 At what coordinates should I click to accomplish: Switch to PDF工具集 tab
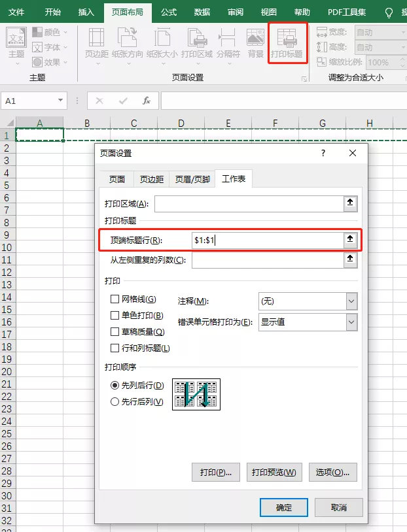[347, 12]
